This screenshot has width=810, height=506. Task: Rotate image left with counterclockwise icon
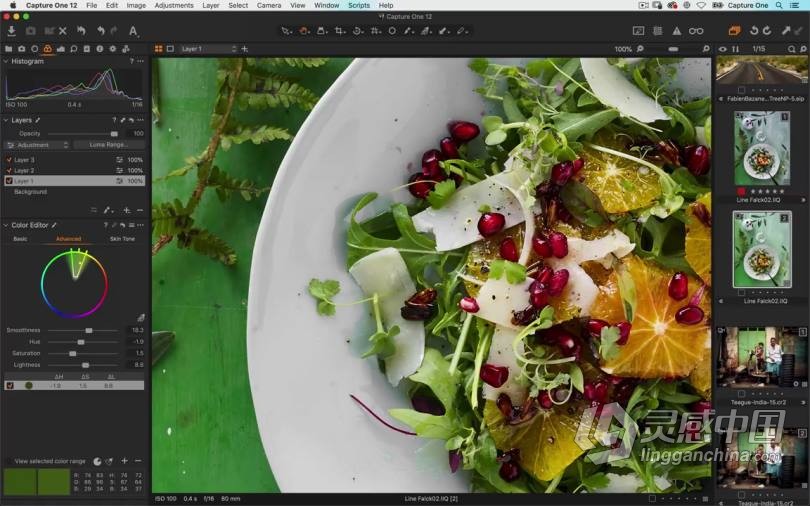coord(754,31)
